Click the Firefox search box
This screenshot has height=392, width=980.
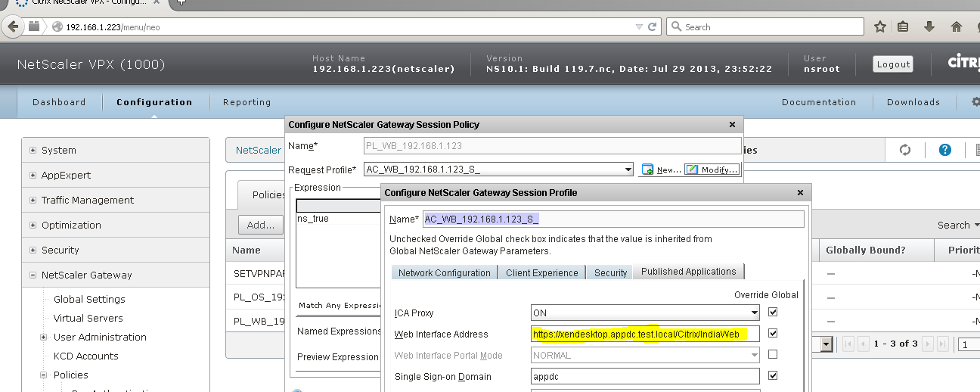coord(766,26)
